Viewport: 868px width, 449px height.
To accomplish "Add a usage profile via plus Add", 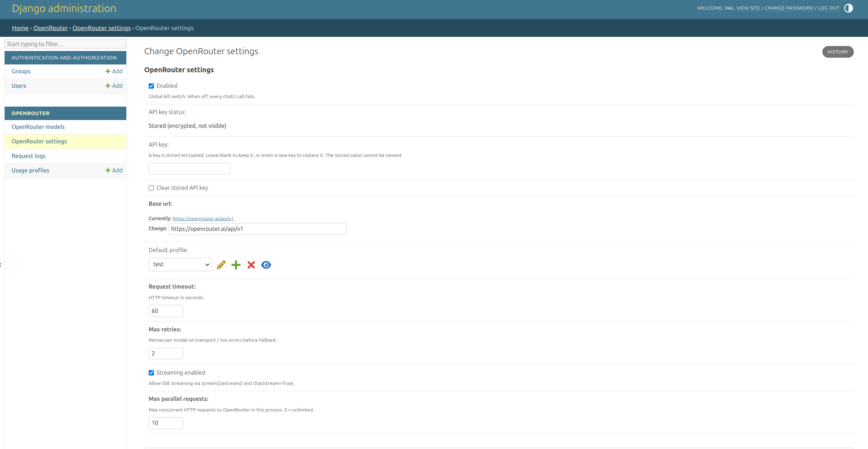I will point(114,170).
